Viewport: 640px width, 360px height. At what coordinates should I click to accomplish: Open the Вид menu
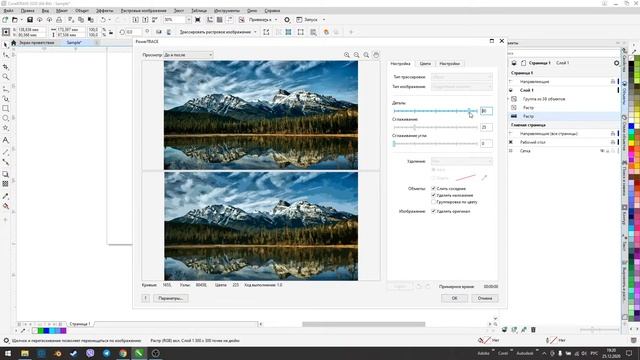pyautogui.click(x=45, y=11)
